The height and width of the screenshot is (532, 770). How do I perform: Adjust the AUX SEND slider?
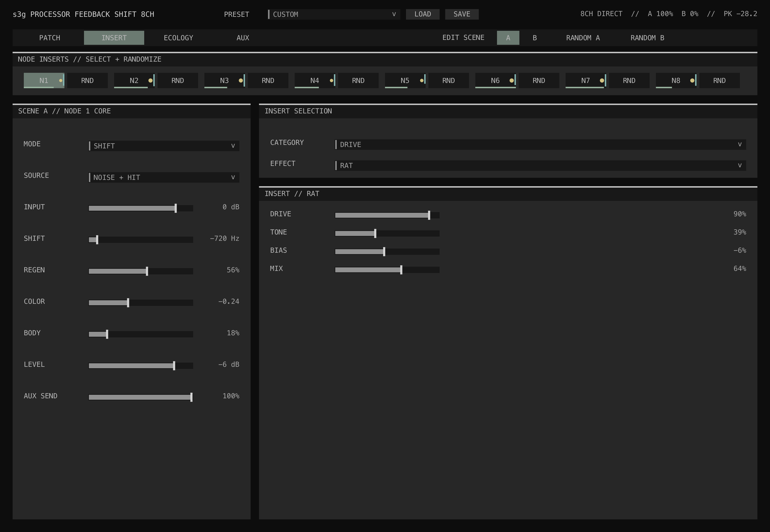[x=141, y=397]
